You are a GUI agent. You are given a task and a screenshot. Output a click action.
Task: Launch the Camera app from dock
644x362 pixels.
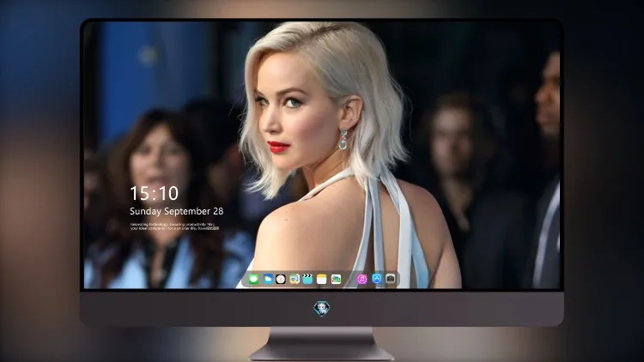coord(391,279)
